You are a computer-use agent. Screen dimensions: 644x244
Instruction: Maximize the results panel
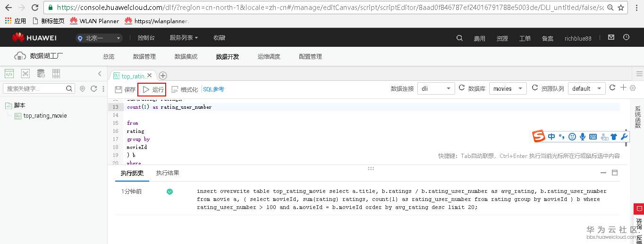tap(615, 173)
